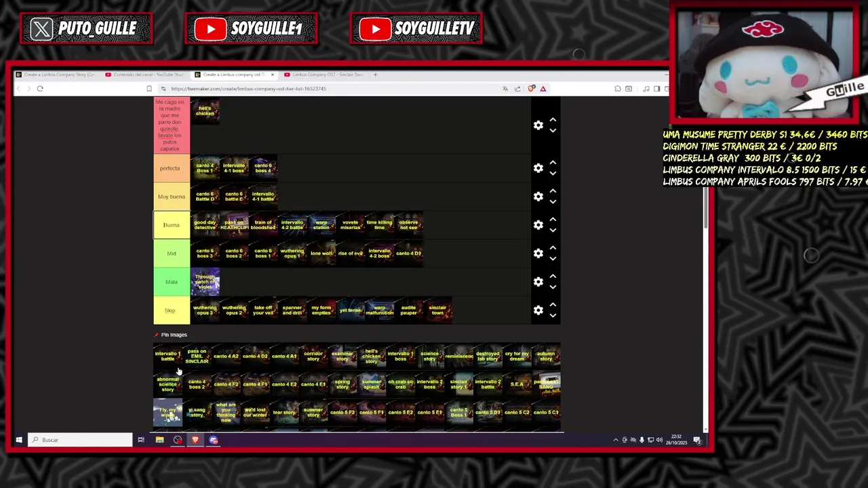Screen dimensions: 868x488
Task: Move the Skip tier row up
Action: (553, 305)
